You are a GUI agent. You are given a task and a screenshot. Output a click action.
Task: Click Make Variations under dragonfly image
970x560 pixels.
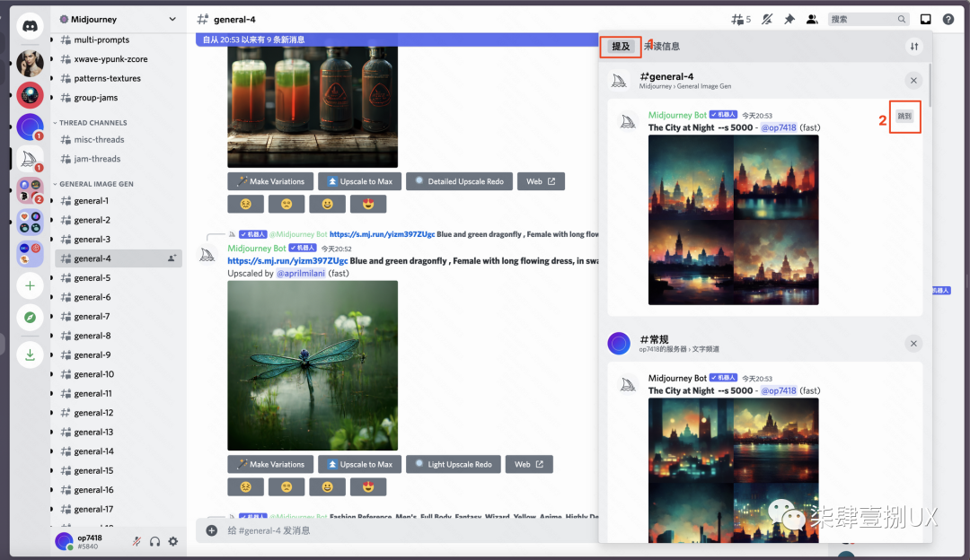[270, 464]
